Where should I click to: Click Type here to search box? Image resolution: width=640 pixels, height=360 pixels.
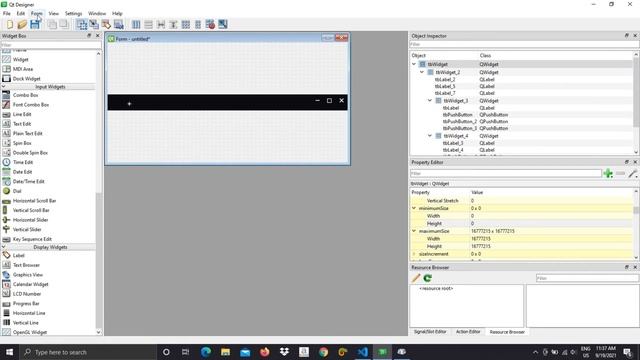tap(88, 352)
